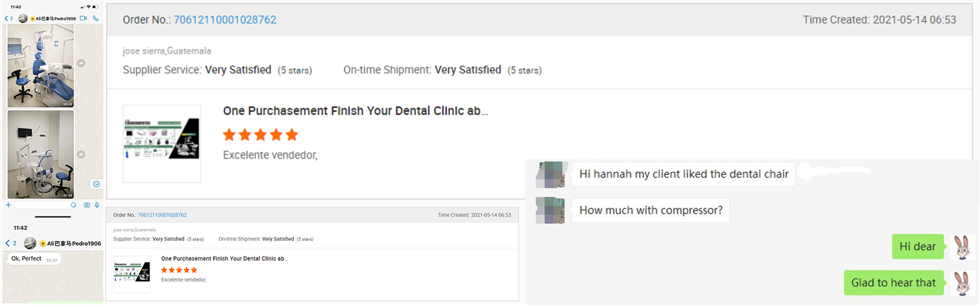Tap the plus attachment icon
This screenshot has height=307, width=980.
click(8, 205)
